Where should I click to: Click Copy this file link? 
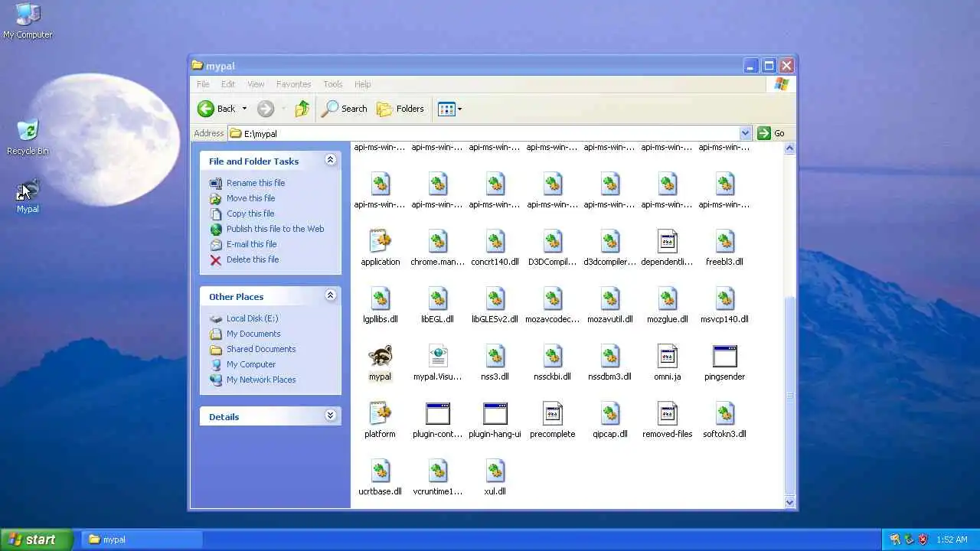pos(250,214)
